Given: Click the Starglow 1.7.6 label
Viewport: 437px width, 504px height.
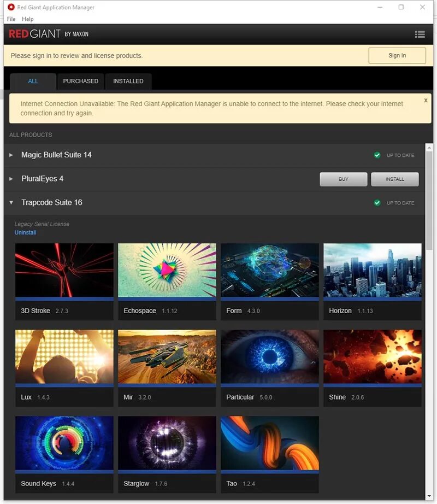Looking at the screenshot, I should (145, 484).
